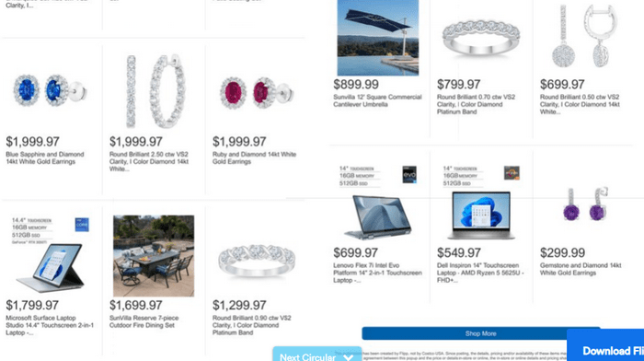
Task: Open the Gemstone and Diamond 14kt earrings link
Action: 581,269
